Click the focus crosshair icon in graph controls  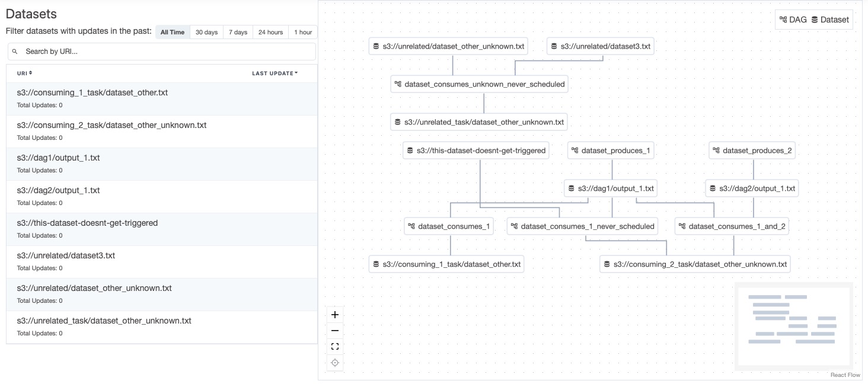[x=335, y=362]
